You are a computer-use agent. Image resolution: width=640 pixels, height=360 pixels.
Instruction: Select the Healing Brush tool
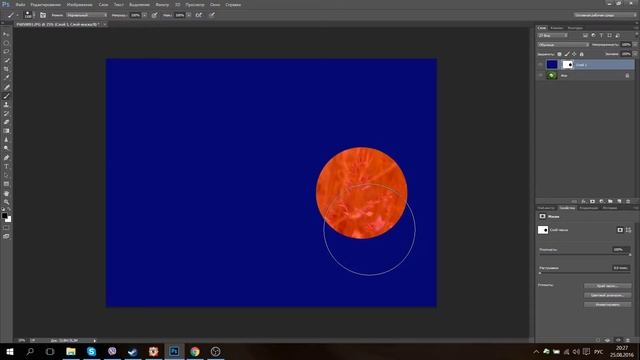coord(6,87)
